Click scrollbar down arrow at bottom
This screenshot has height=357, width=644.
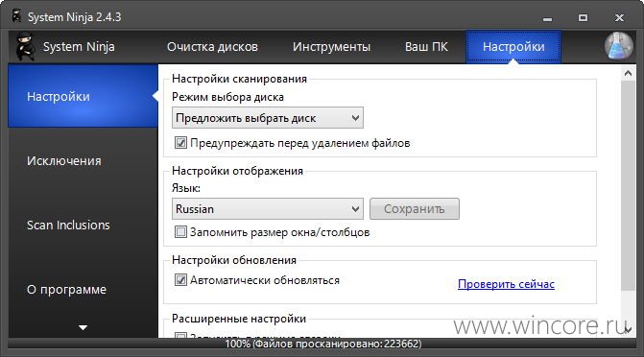tap(628, 329)
